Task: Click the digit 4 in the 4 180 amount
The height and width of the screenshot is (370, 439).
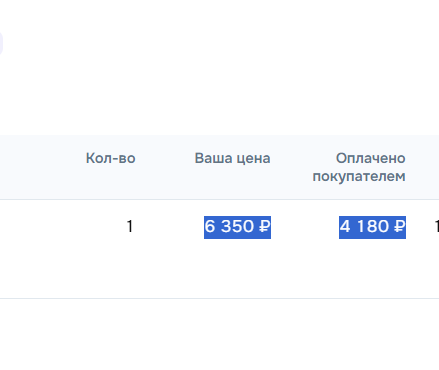Action: click(345, 227)
